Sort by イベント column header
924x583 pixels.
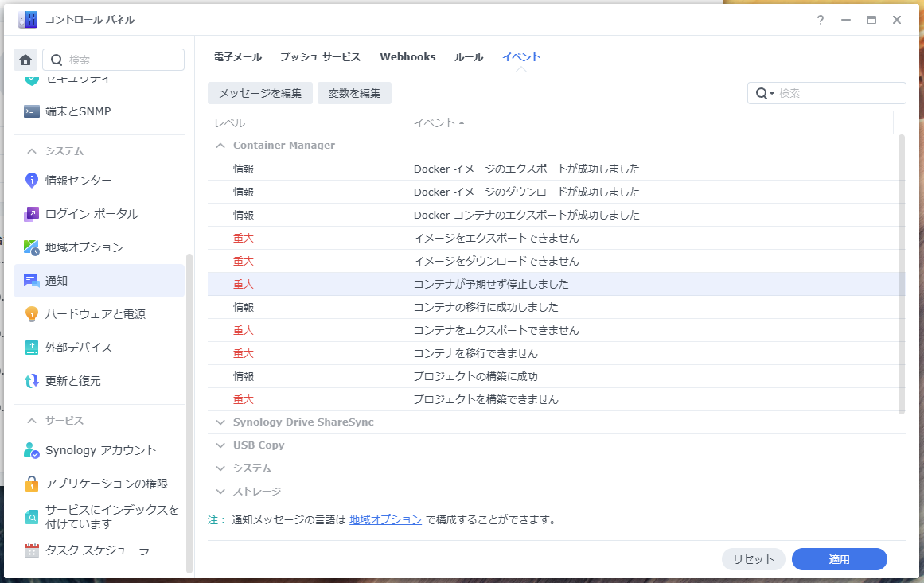click(x=650, y=122)
